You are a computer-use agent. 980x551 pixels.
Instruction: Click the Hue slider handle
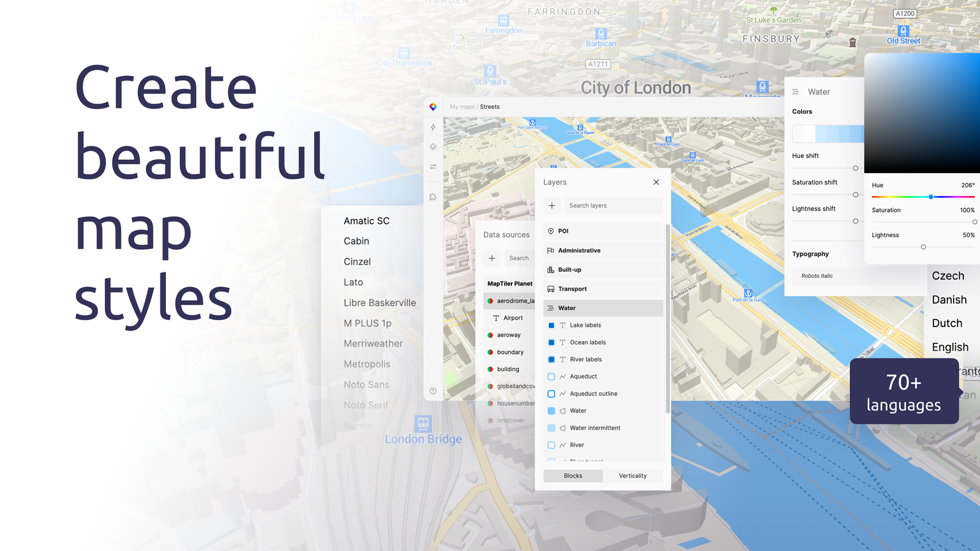pos(931,197)
